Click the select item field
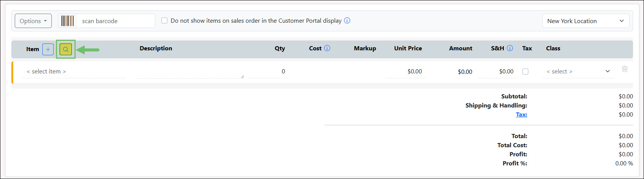This screenshot has width=644, height=179. [74, 71]
